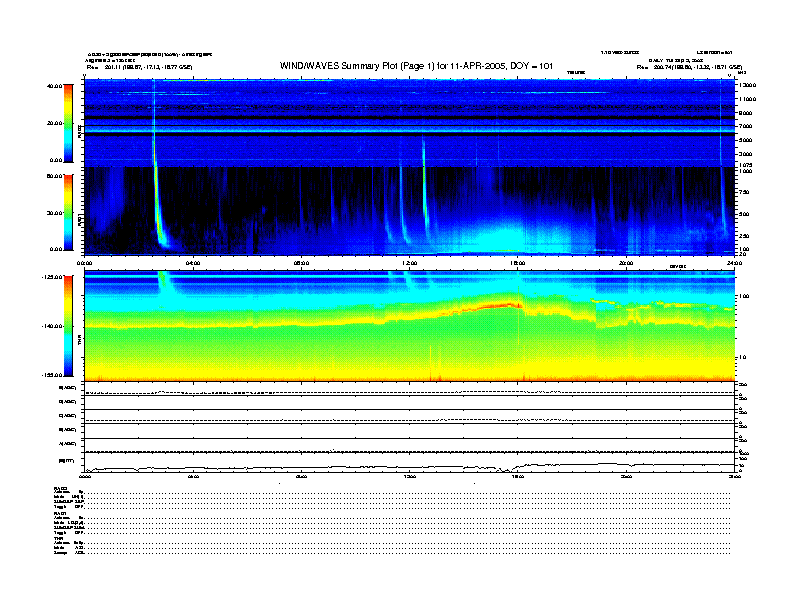Image resolution: width=792 pixels, height=612 pixels.
Task: Click the 30.00 label on the middle color scale
Action: pos(55,213)
